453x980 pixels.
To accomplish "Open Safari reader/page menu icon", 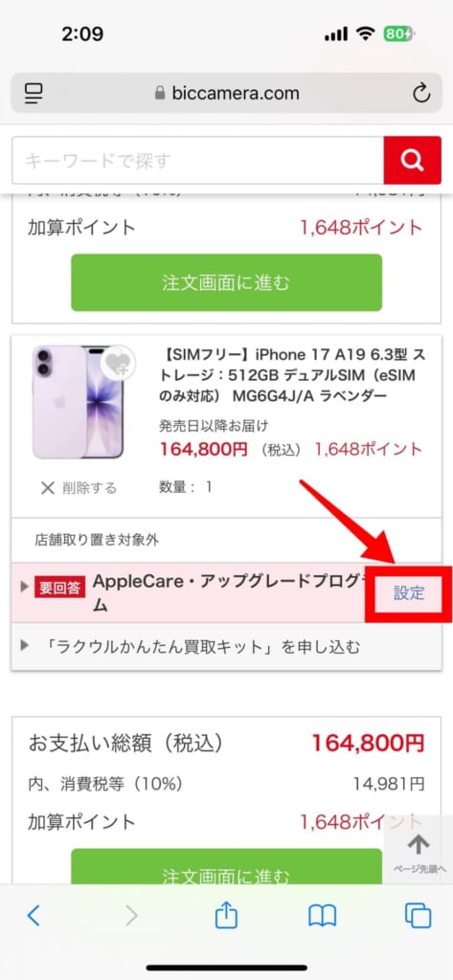I will [34, 94].
